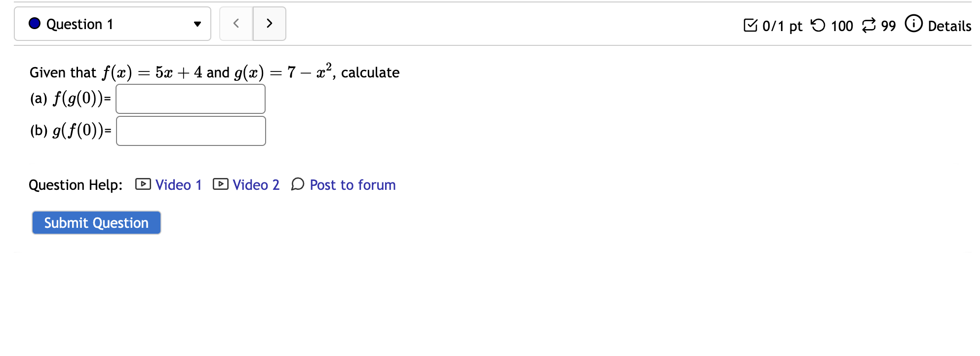Click the answer field for g(f(0))

point(191,131)
